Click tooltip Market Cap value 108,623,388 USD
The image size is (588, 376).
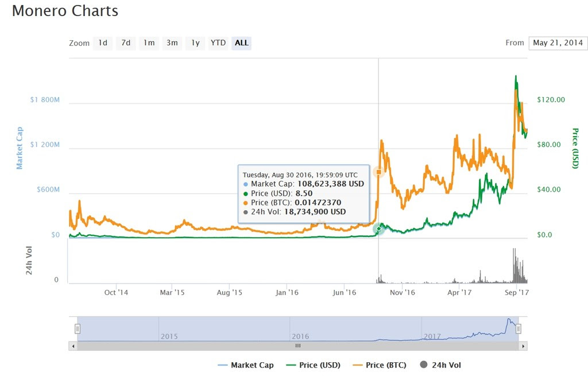(331, 184)
